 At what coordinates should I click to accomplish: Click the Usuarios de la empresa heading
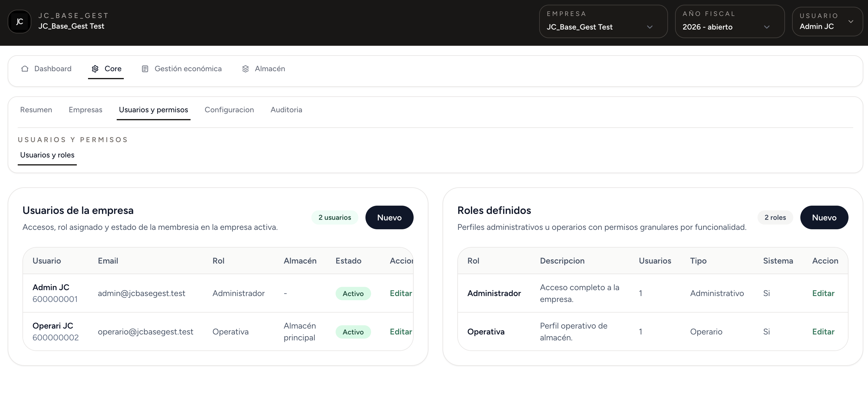78,210
